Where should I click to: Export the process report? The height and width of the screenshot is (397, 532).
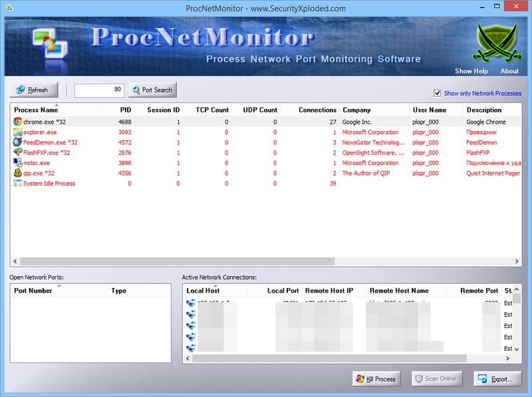[x=497, y=378]
